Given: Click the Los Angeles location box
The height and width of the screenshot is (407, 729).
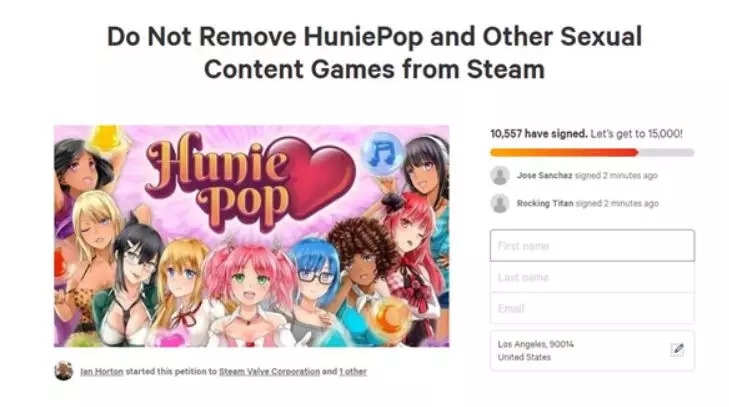Looking at the screenshot, I should 592,351.
